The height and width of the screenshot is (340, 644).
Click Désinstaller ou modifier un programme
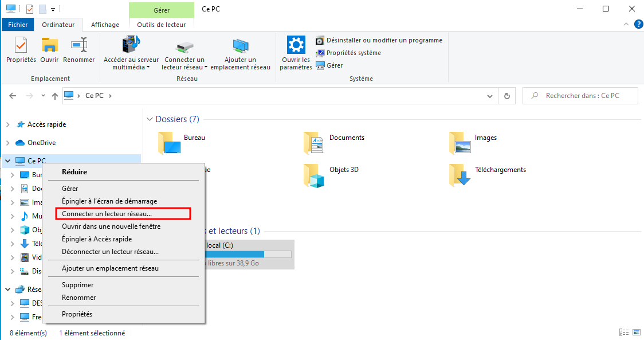pos(384,40)
